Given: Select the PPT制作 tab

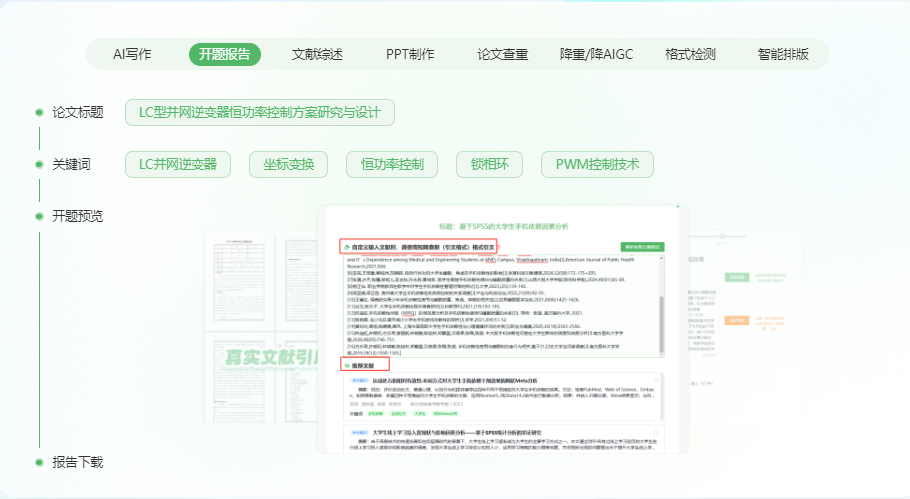Looking at the screenshot, I should [x=410, y=54].
